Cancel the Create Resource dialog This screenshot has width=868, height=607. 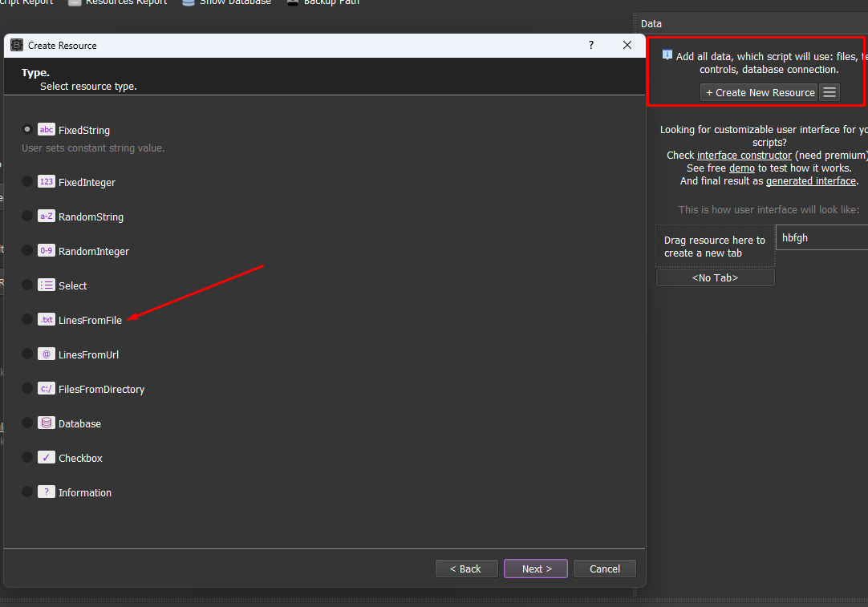tap(604, 569)
